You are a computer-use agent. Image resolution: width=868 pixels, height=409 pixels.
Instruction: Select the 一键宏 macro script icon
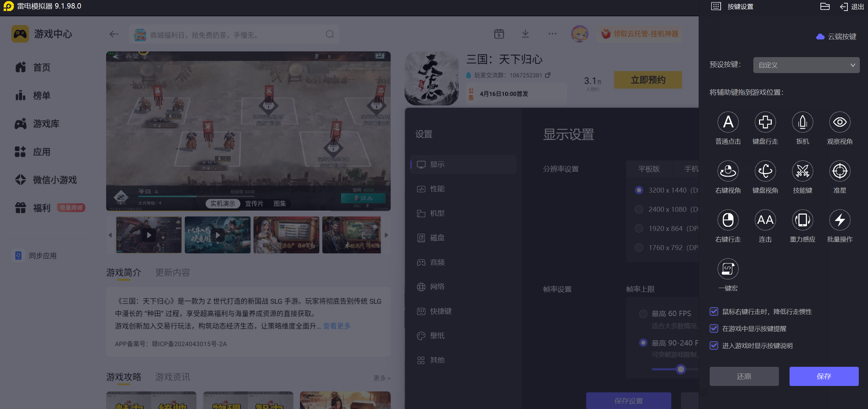point(728,269)
